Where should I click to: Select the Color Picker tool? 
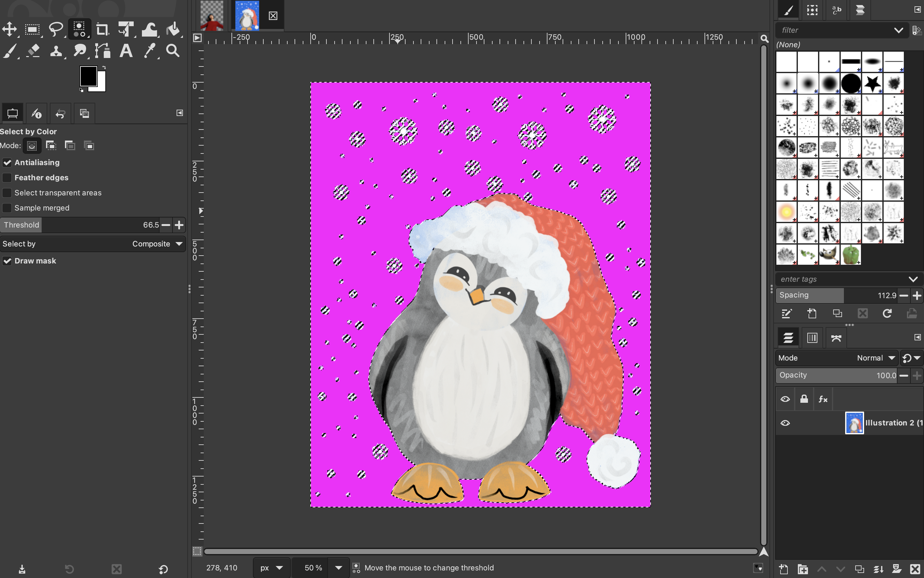point(149,50)
